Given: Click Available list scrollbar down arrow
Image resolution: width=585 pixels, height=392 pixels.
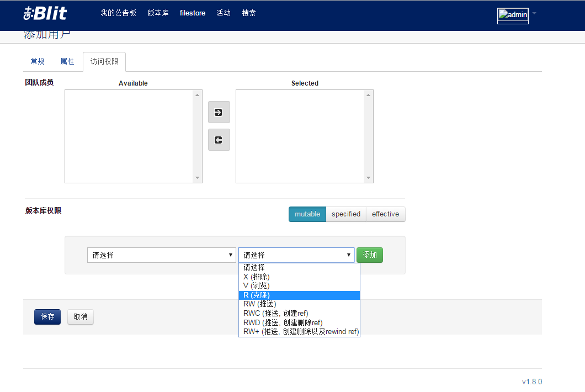Looking at the screenshot, I should point(198,178).
